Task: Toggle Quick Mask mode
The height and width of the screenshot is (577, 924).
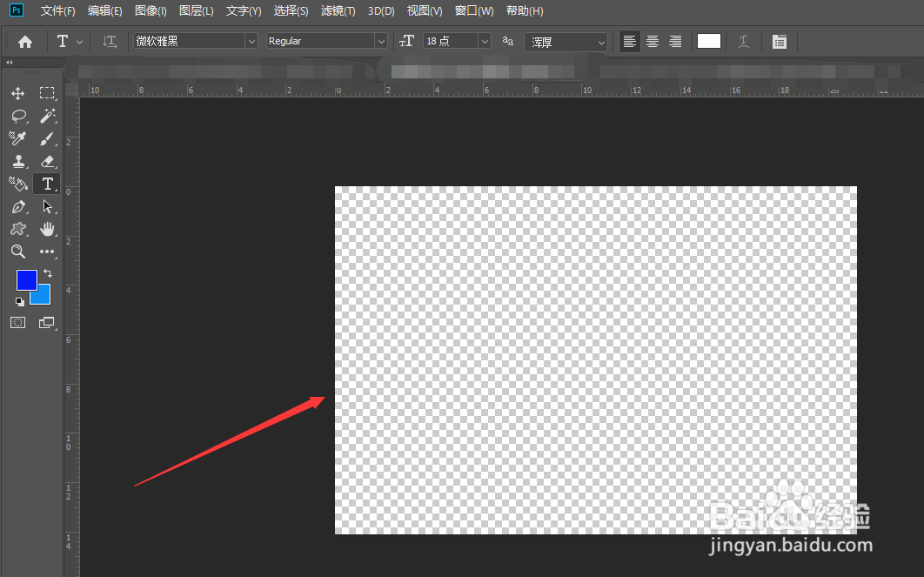Action: pos(17,322)
